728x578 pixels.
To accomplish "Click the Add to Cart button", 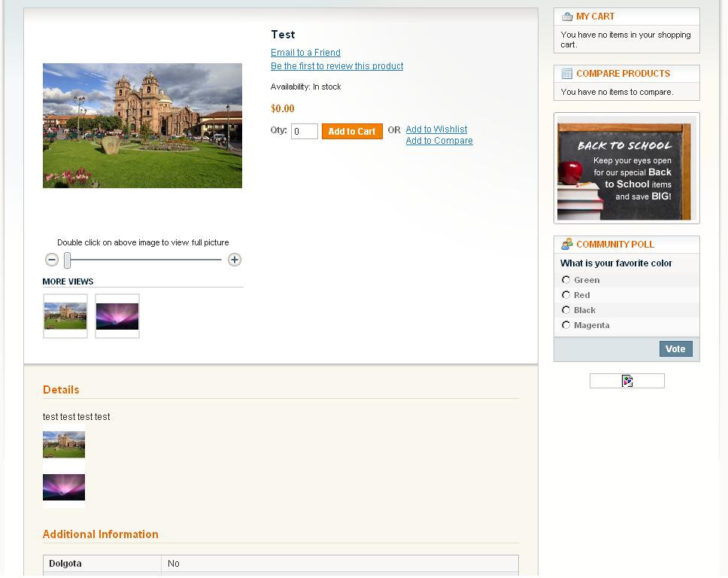I will 352,132.
